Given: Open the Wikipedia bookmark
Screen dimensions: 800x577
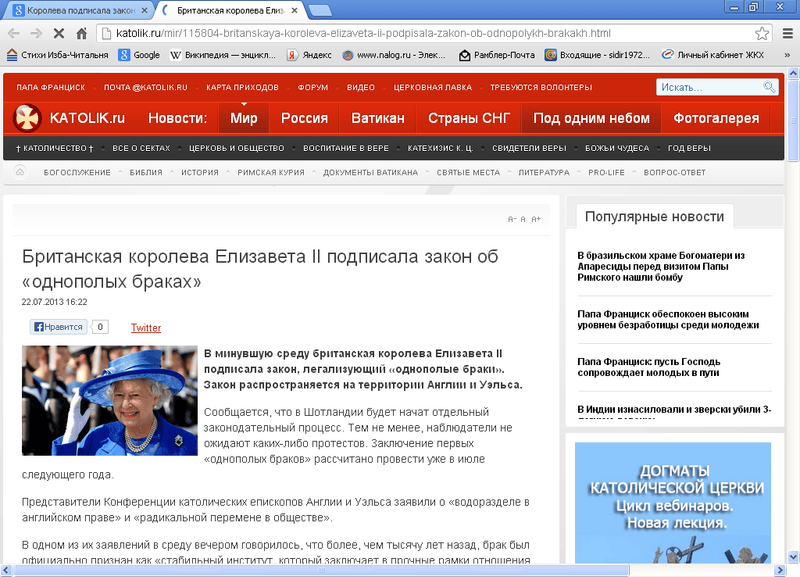Looking at the screenshot, I should pyautogui.click(x=222, y=55).
